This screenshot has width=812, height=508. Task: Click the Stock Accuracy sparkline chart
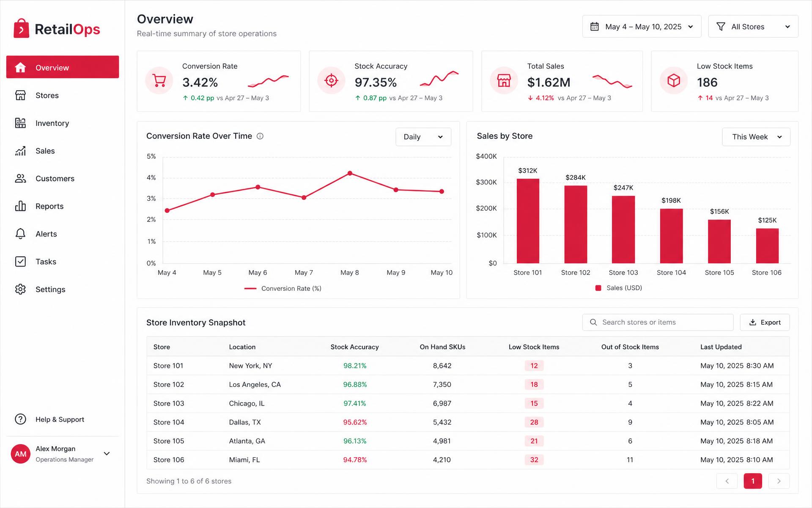click(x=439, y=79)
